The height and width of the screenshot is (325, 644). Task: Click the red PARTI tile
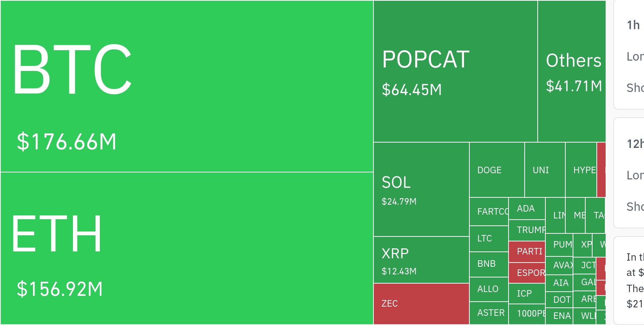coord(527,252)
